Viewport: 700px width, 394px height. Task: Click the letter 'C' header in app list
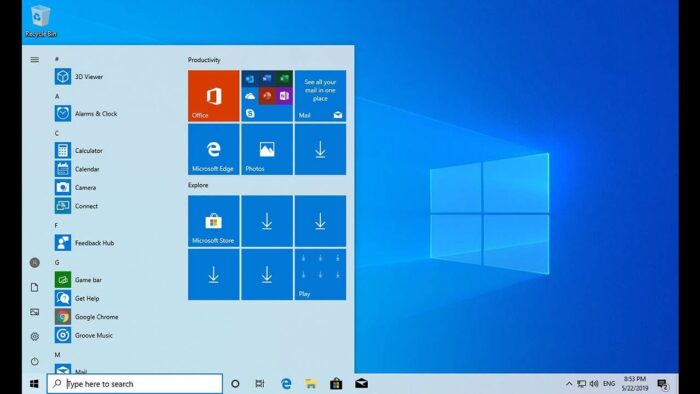coord(57,133)
